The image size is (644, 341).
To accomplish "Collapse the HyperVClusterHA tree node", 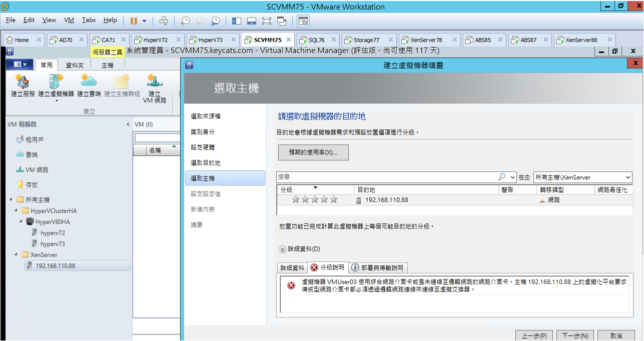I will click(17, 211).
